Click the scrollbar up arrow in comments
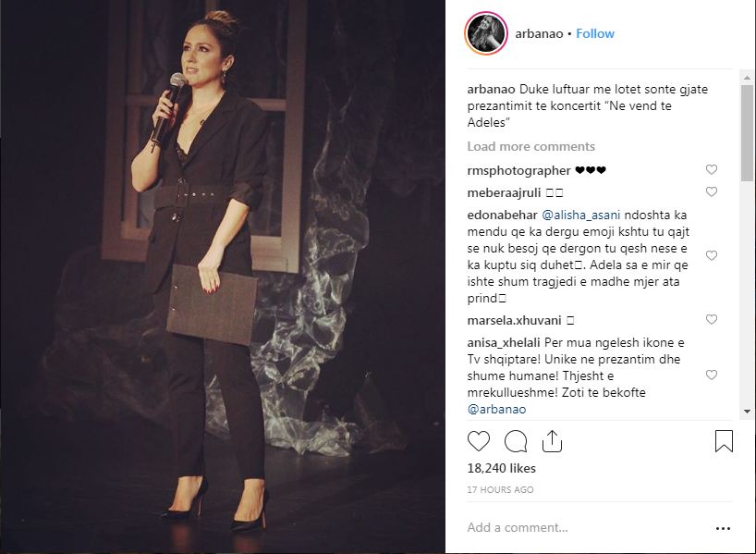 click(x=747, y=77)
